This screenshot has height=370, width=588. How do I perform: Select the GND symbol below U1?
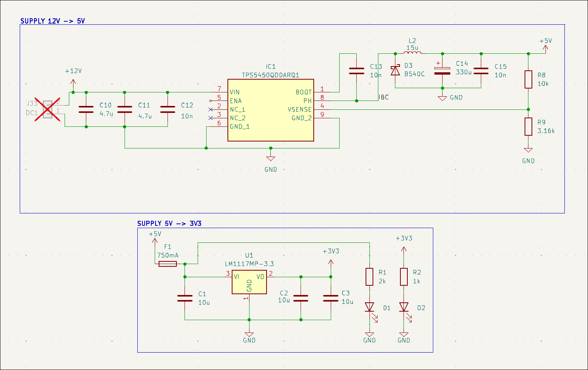click(249, 334)
